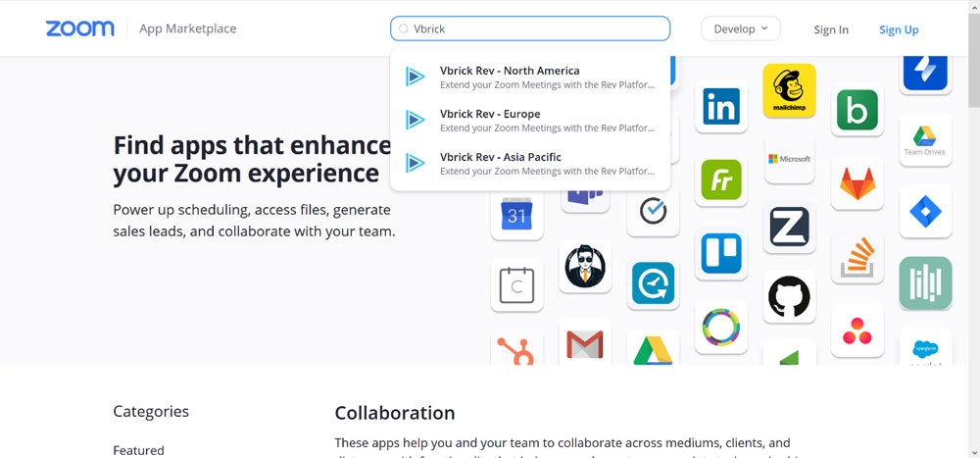Screen dimensions: 980x458
Task: Choose Vbrick Rev - Asia Pacific suggestion
Action: coord(530,163)
